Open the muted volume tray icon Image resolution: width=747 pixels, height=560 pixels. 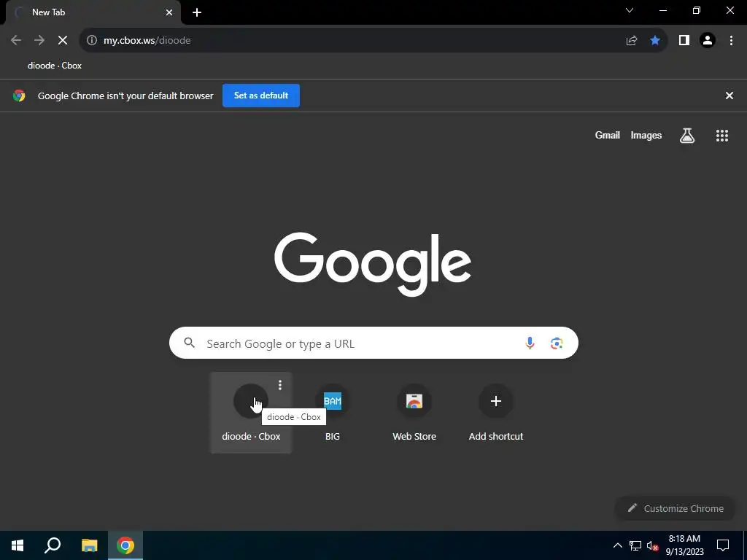(x=652, y=545)
